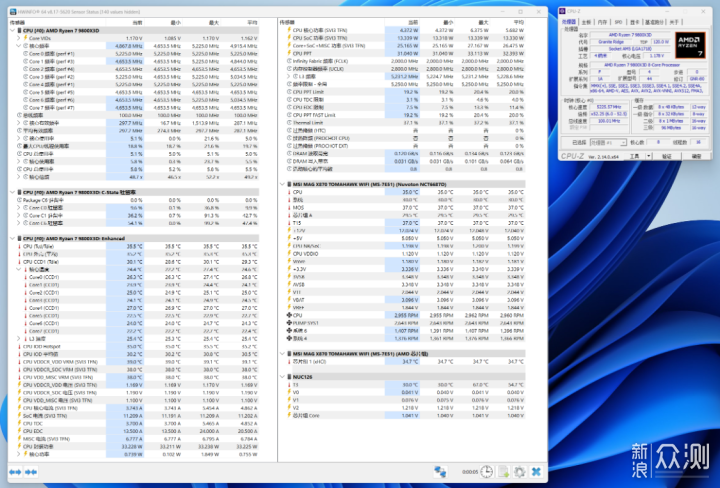Click the clock reset-timer icon
The image size is (720, 488).
point(487,471)
